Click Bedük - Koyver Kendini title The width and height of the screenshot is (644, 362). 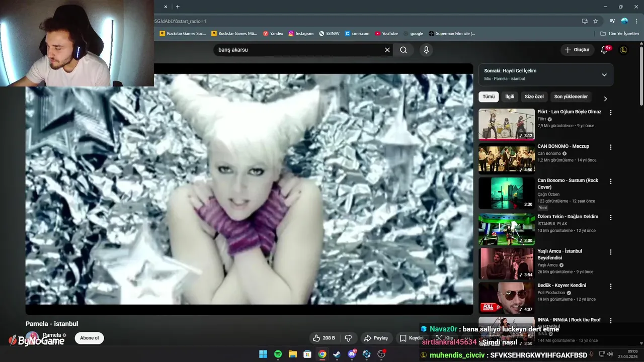click(x=561, y=285)
